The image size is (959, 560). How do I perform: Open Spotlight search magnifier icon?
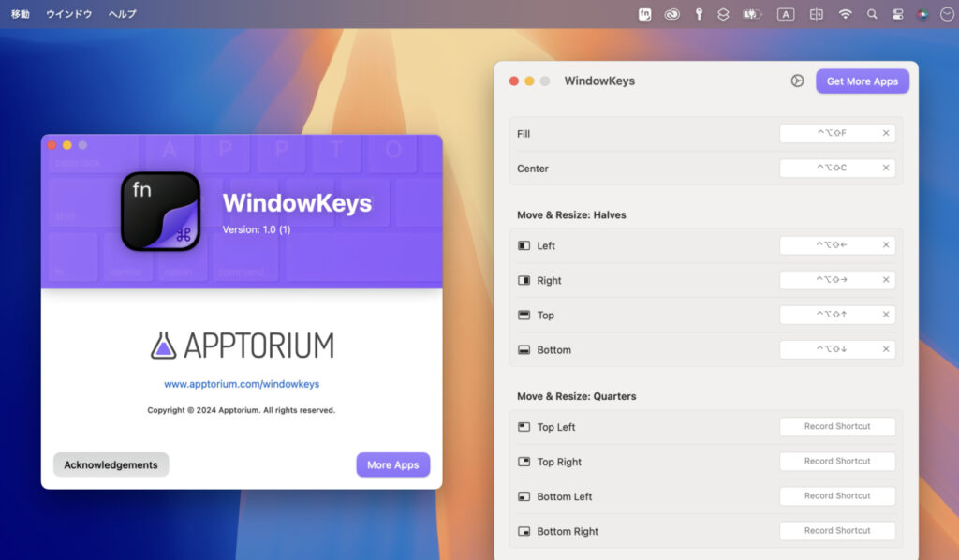pos(872,14)
